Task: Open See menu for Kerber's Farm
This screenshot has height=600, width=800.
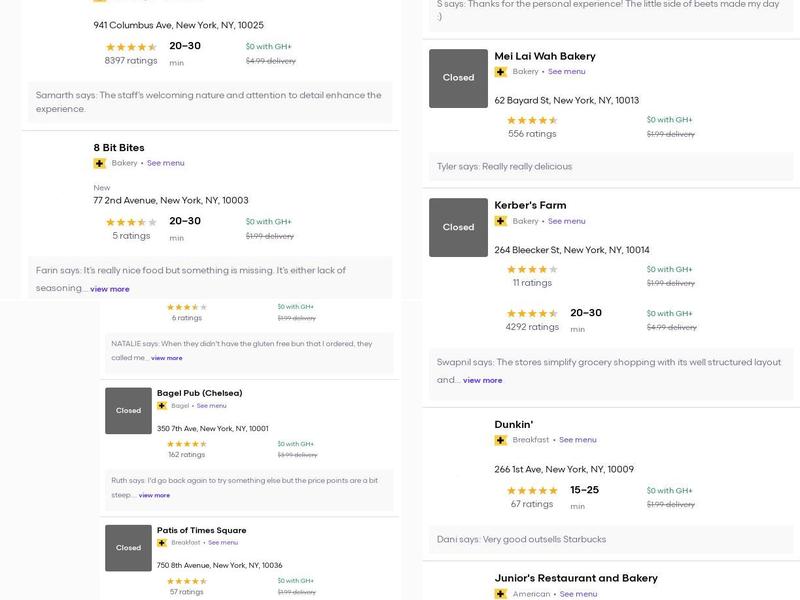Action: click(x=567, y=221)
